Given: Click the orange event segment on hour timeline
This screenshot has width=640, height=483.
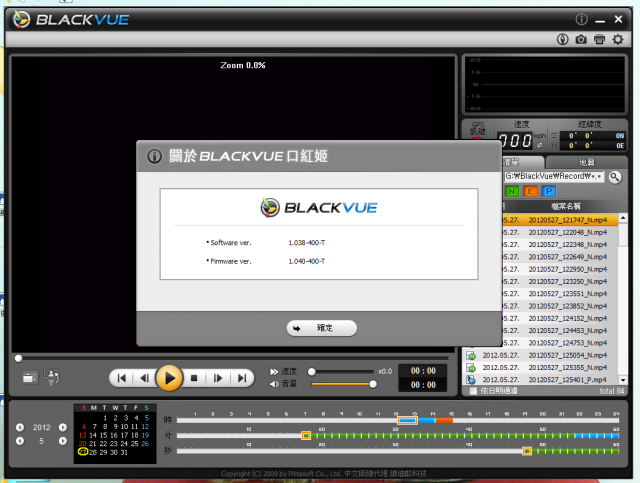Looking at the screenshot, I should [x=444, y=420].
